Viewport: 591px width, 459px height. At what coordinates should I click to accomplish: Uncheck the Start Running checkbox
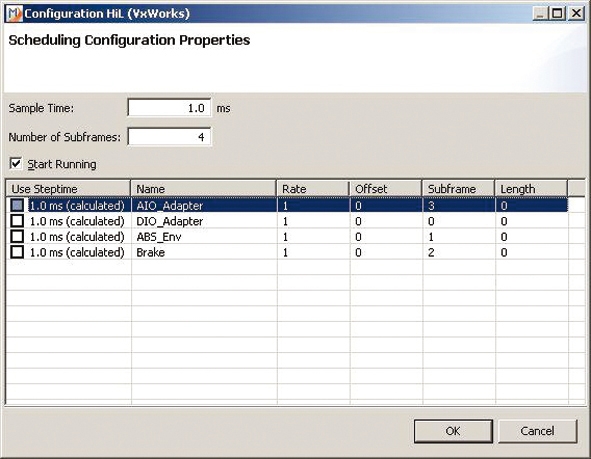16,164
